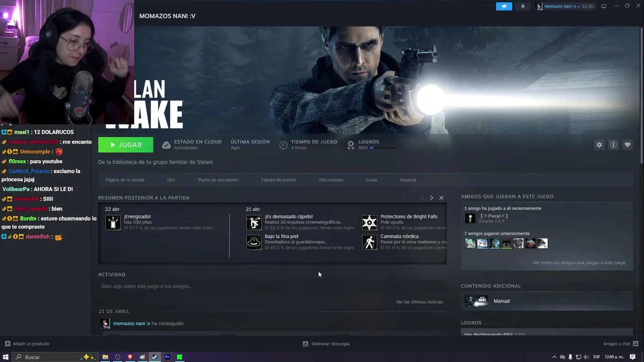This screenshot has width=644, height=362.
Task: Click the Windows taskbar search box
Action: 54,357
